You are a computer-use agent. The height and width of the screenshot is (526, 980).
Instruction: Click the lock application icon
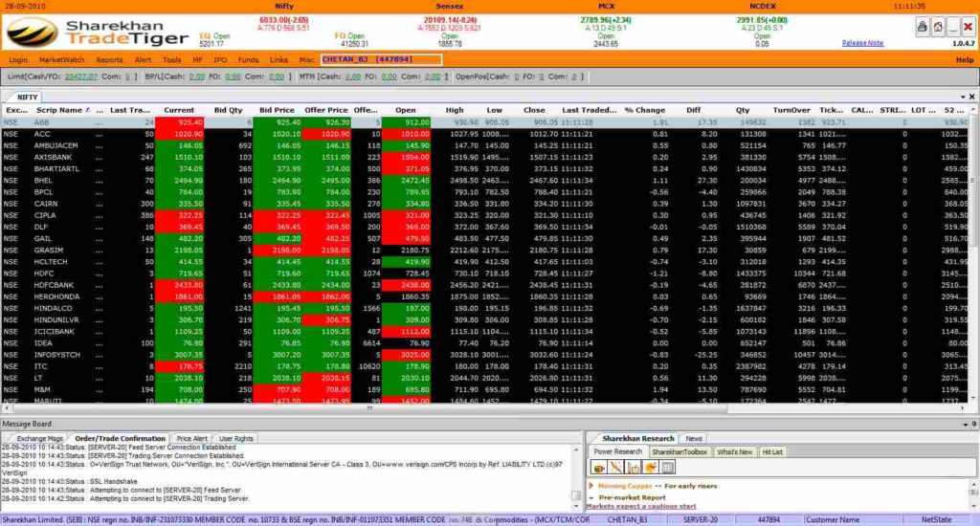pos(922,28)
